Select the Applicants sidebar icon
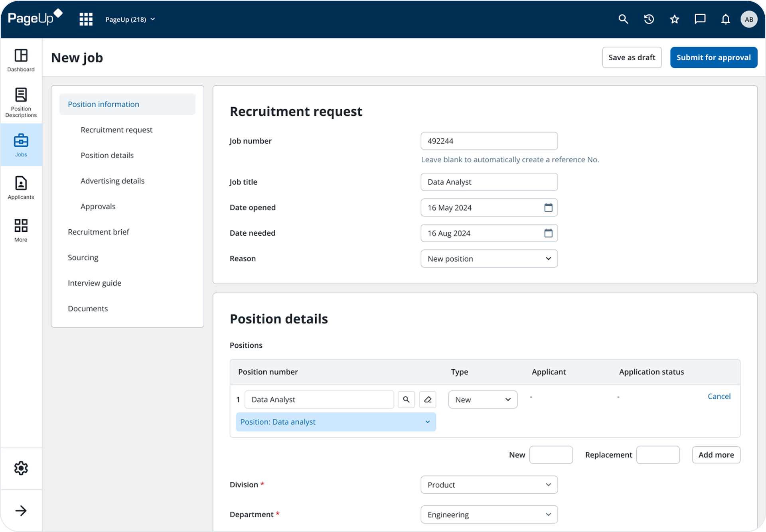Viewport: 766px width, 532px height. pos(21,187)
